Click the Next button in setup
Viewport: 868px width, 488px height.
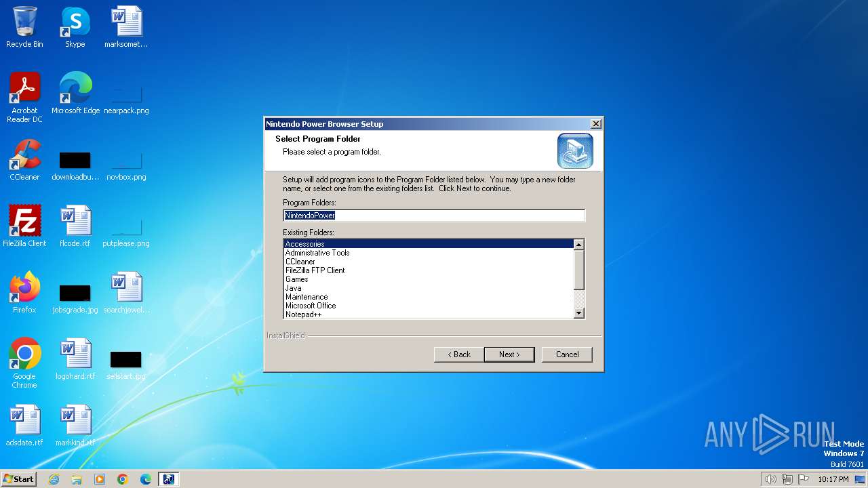(509, 354)
